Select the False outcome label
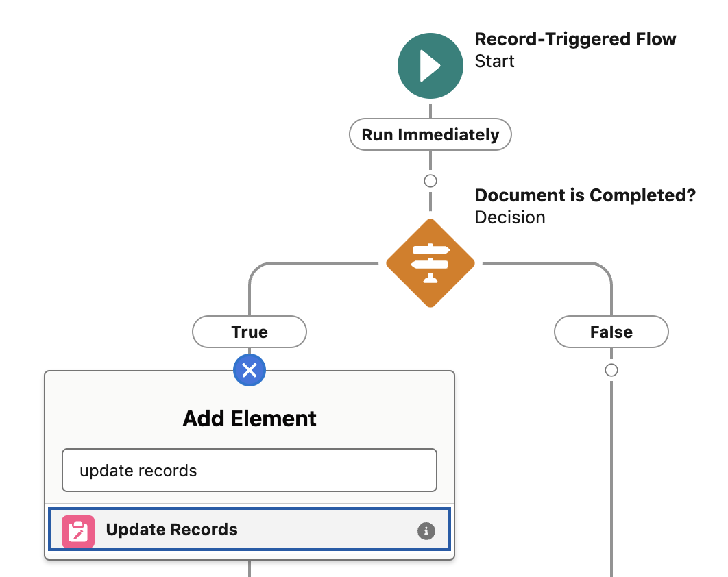Screen dimensions: 728x577 click(611, 332)
